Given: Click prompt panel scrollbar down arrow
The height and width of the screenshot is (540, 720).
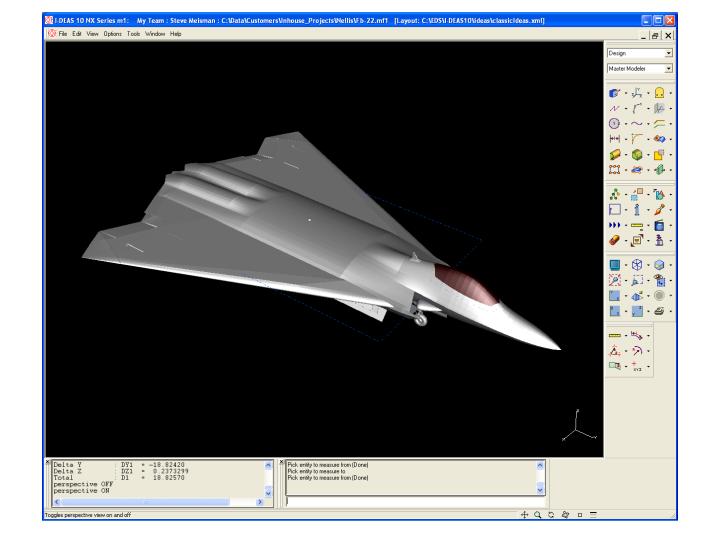Looking at the screenshot, I should click(x=540, y=490).
